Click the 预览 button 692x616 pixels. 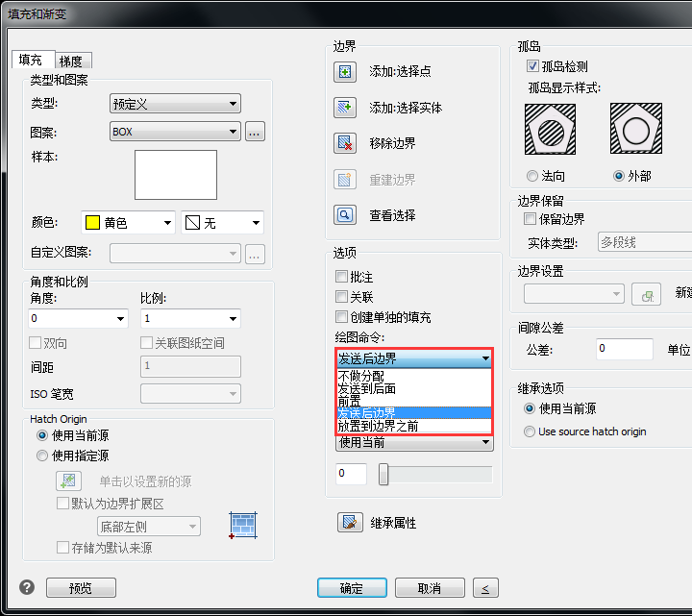[x=81, y=588]
